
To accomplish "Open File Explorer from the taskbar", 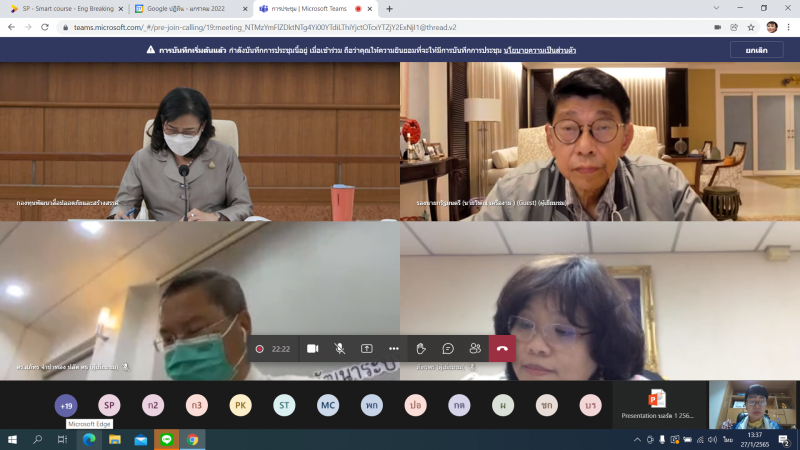I will [115, 439].
